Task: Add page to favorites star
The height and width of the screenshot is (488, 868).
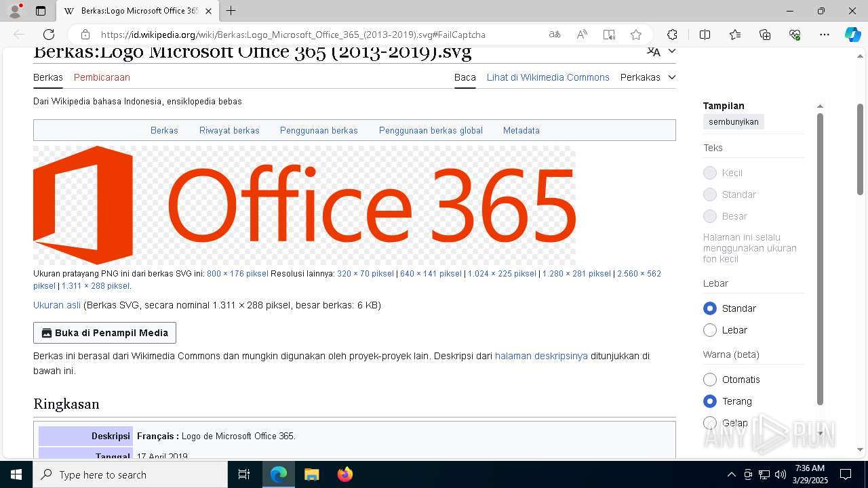Action: pos(635,35)
